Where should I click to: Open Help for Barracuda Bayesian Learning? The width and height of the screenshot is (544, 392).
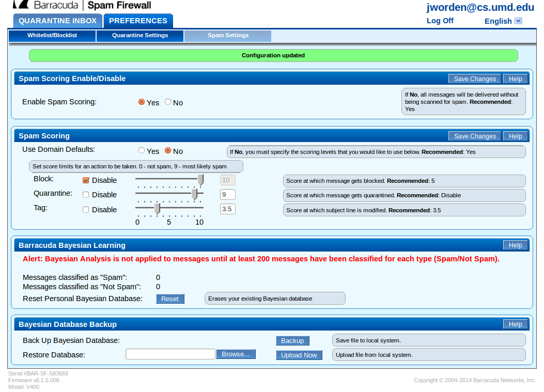tap(515, 245)
